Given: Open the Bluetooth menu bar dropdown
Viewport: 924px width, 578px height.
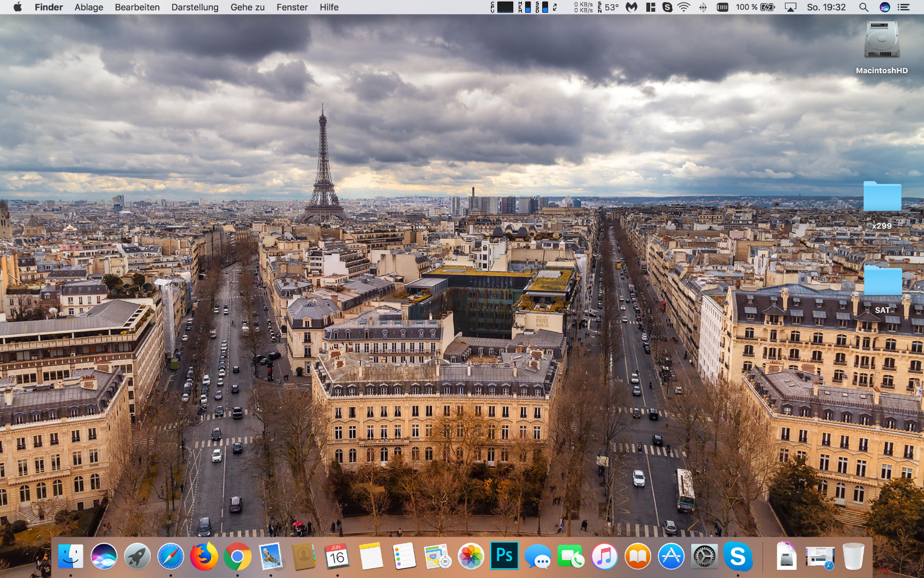Looking at the screenshot, I should pyautogui.click(x=703, y=7).
